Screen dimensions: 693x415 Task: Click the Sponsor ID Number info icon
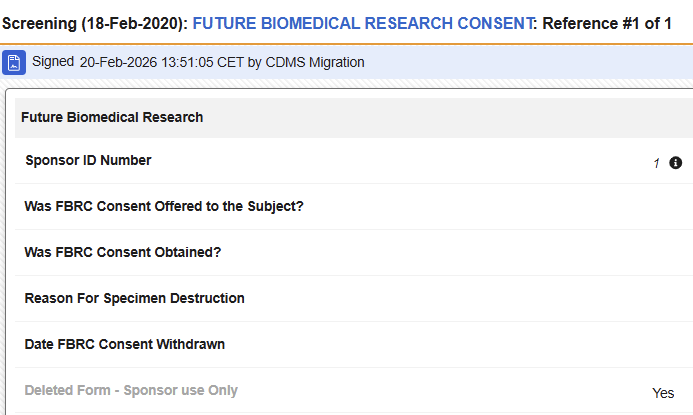pos(675,163)
